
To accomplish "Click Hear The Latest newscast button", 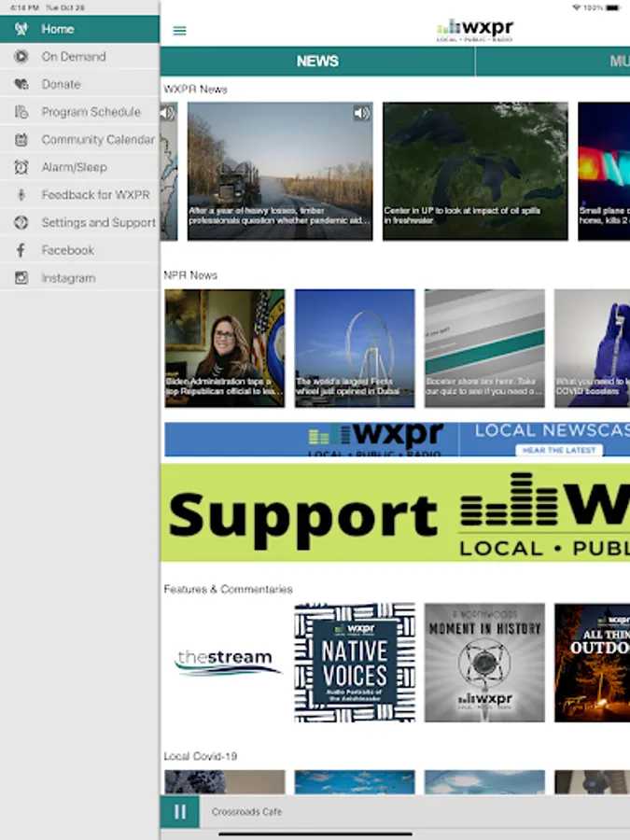I will 559,451.
